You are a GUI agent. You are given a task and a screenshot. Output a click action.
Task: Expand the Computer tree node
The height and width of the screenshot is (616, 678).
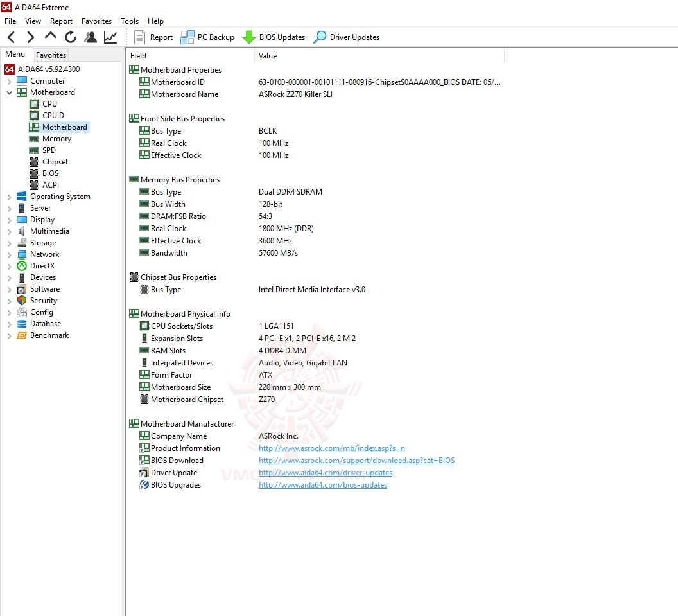(9, 82)
